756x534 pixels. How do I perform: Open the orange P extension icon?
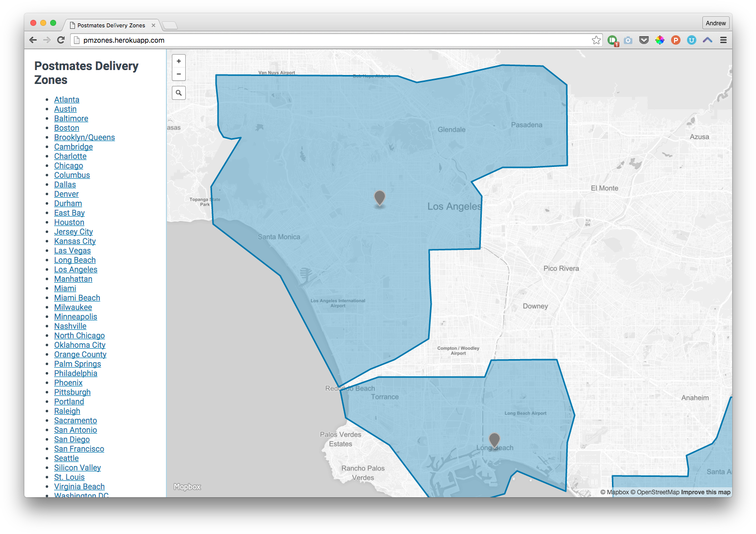coord(676,40)
